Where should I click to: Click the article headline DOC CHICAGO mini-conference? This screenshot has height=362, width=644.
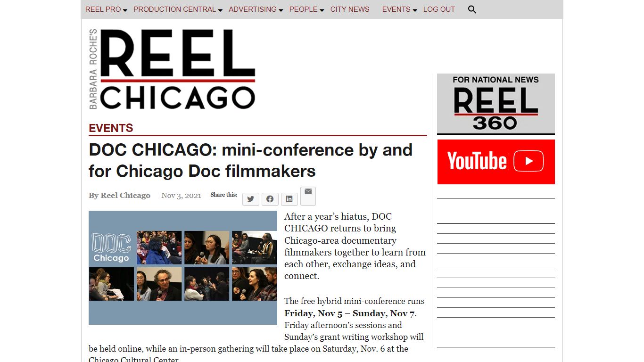[x=250, y=160]
